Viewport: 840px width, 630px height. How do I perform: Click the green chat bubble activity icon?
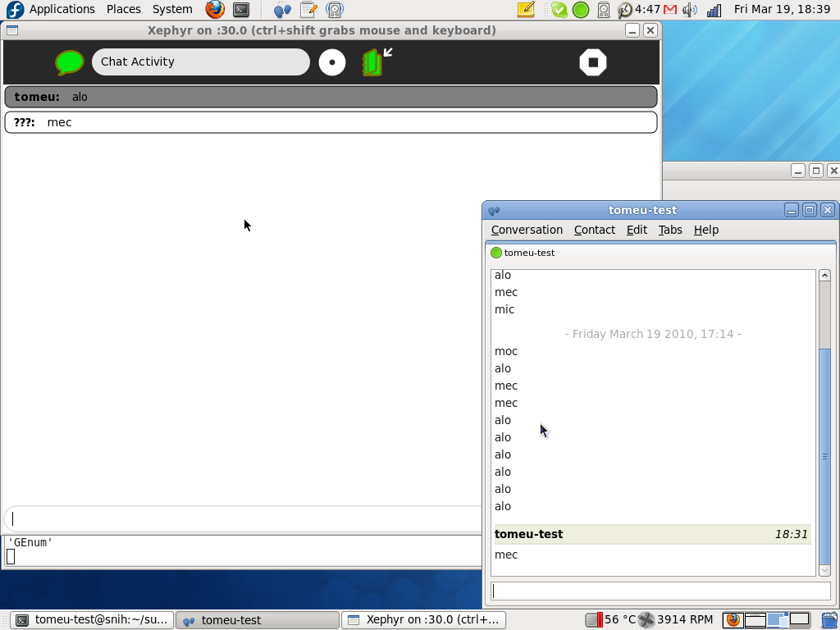pos(70,62)
